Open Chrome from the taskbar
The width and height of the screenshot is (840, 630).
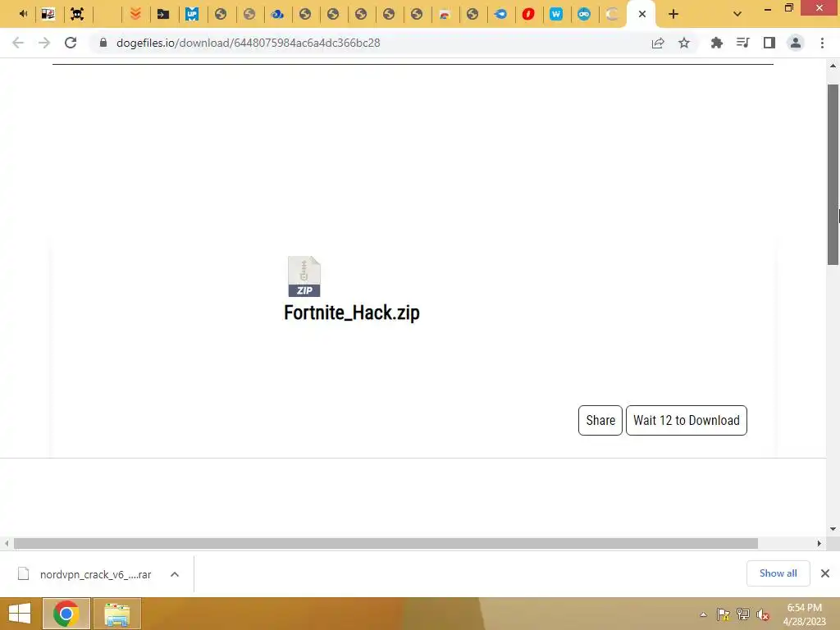tap(66, 614)
